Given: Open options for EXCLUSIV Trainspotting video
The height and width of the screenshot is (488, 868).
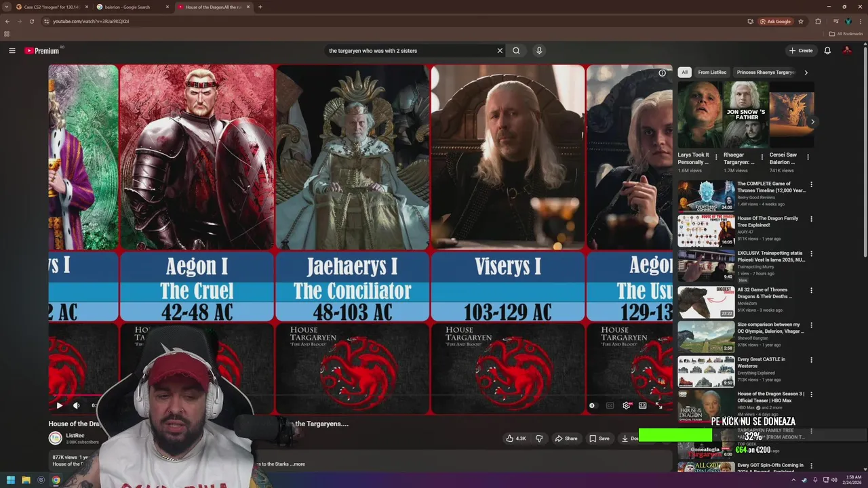Looking at the screenshot, I should pos(811,254).
